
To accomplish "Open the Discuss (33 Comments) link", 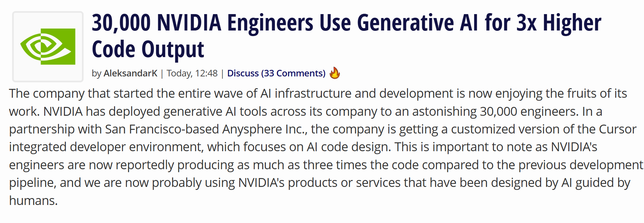I will (276, 73).
